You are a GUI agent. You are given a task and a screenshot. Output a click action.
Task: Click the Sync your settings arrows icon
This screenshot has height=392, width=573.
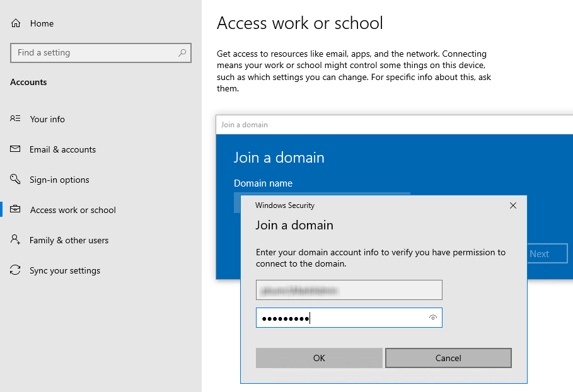pos(15,270)
